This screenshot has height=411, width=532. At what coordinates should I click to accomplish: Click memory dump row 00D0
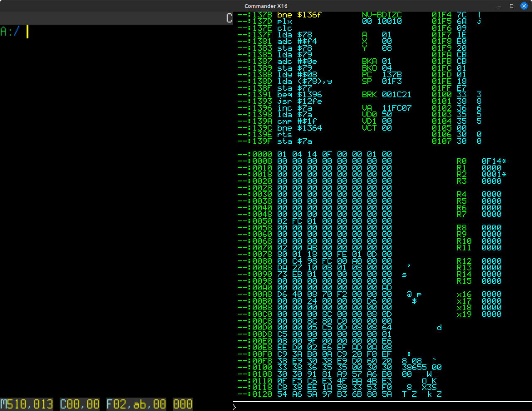pos(340,328)
